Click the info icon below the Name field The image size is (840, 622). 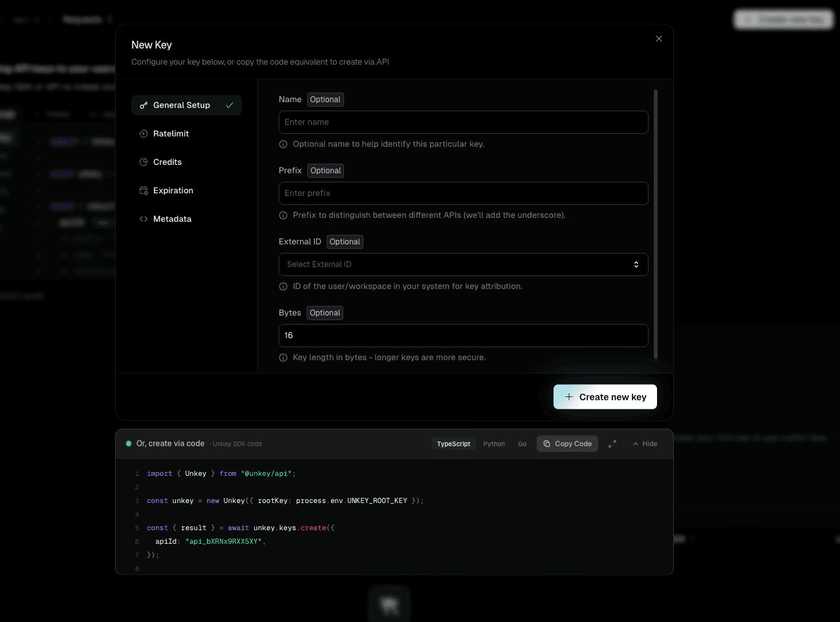click(x=283, y=144)
